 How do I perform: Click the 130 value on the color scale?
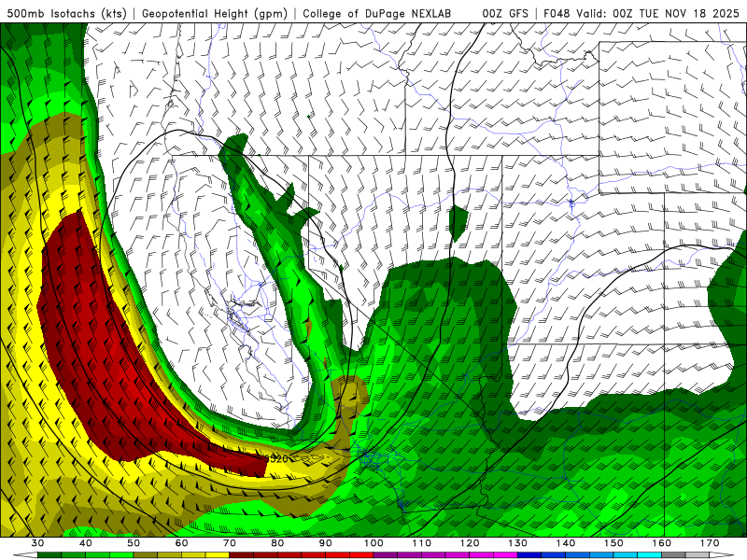(x=517, y=543)
